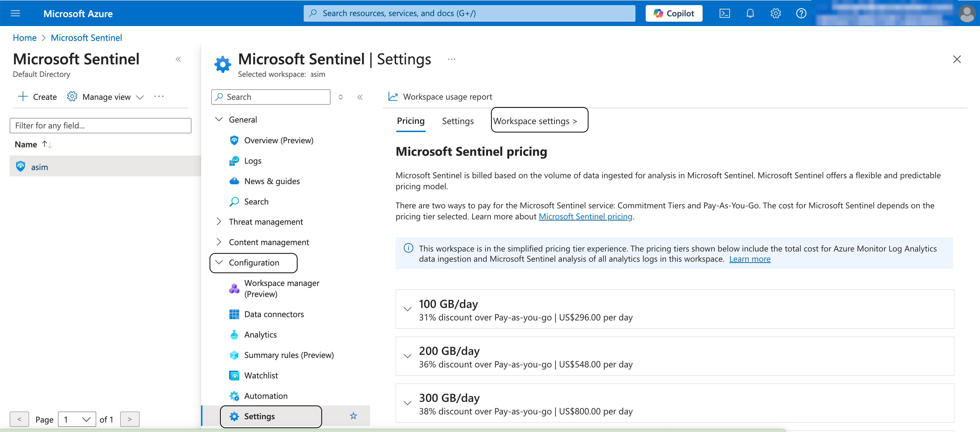Image resolution: width=980 pixels, height=432 pixels.
Task: Click the global search resources field
Action: pos(469,13)
